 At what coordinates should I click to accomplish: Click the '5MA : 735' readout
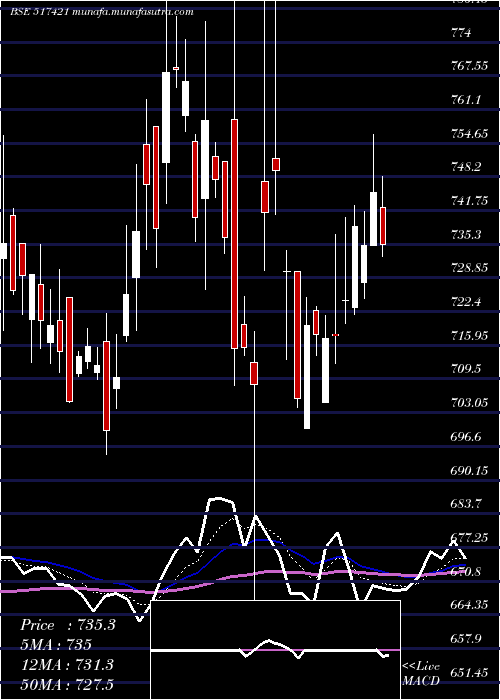click(56, 645)
